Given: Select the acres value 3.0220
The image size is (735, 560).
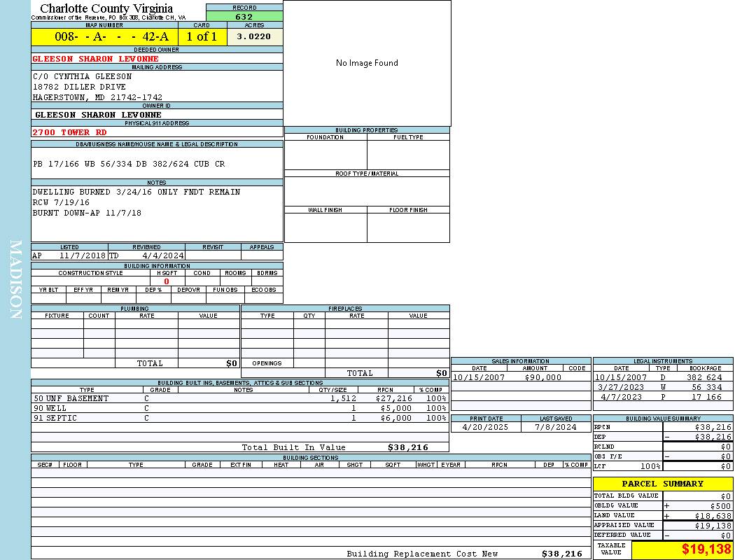Looking at the screenshot, I should tap(254, 36).
